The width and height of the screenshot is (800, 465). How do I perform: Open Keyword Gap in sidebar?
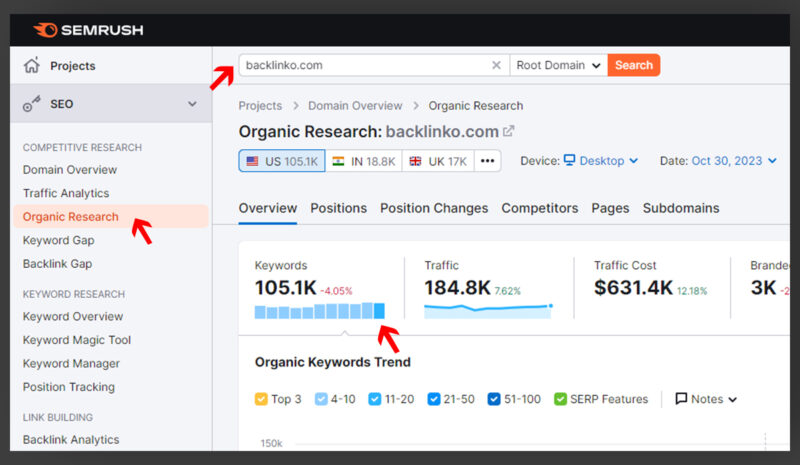pos(59,240)
